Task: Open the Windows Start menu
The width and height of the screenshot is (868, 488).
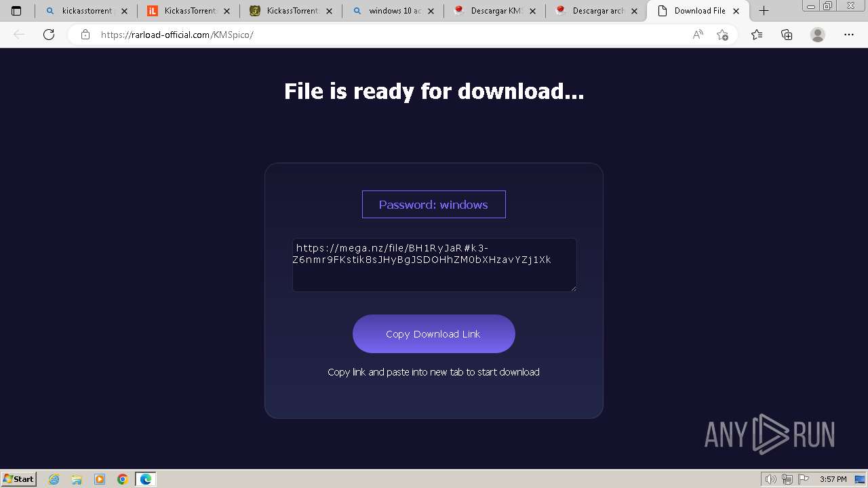Action: (18, 479)
